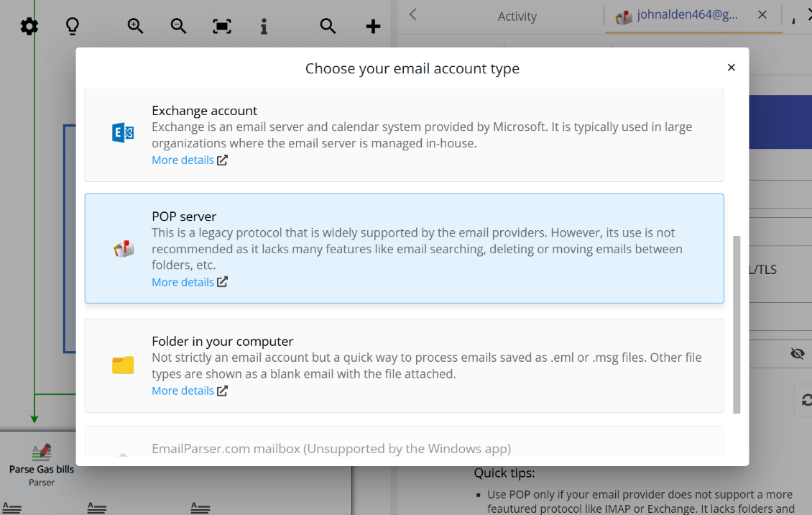The height and width of the screenshot is (515, 812).
Task: Add a new item with the plus icon
Action: pyautogui.click(x=372, y=26)
